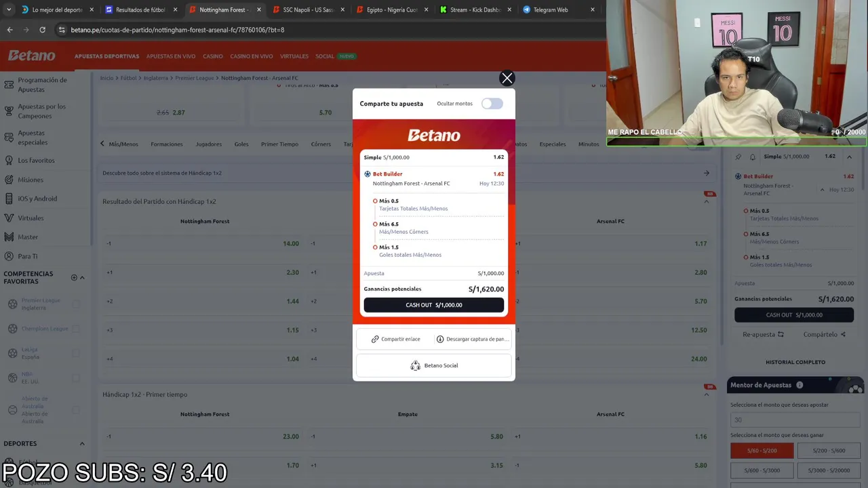This screenshot has height=488, width=868.
Task: Check the NBA EE. UU. checkbox
Action: [x=76, y=378]
